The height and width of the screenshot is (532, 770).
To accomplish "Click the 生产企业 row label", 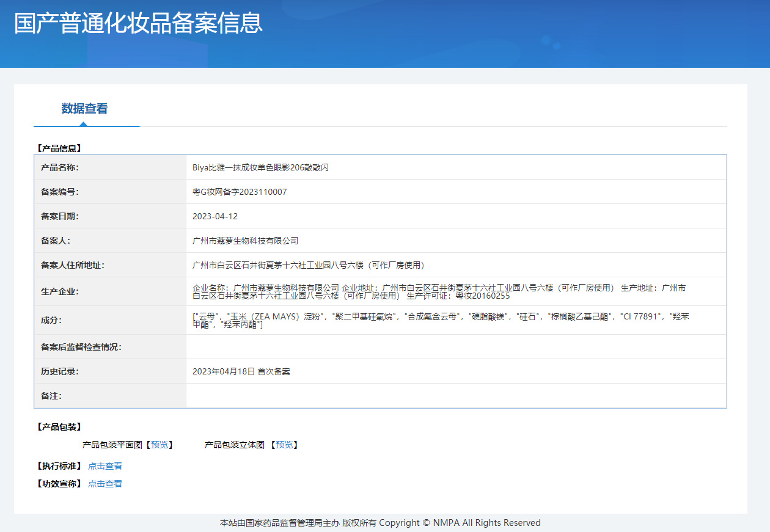I will pos(60,291).
